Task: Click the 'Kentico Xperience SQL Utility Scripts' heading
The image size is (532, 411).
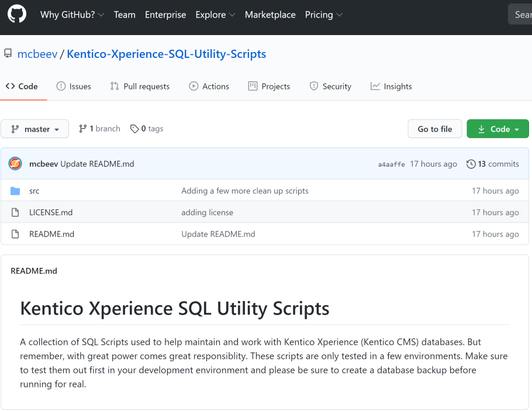Action: 174,309
